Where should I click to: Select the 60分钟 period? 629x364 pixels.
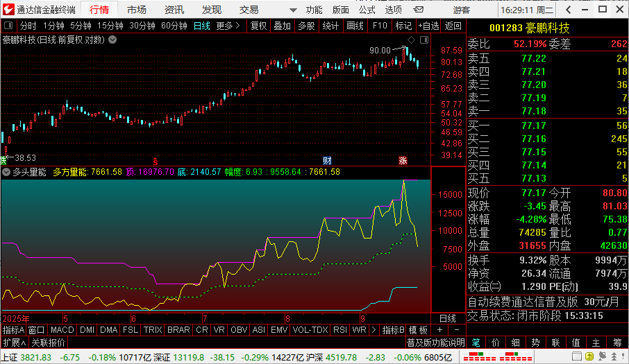click(174, 26)
